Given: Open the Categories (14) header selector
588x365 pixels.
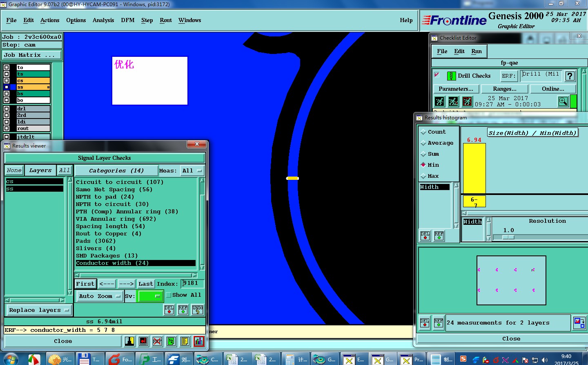Looking at the screenshot, I should click(x=116, y=171).
